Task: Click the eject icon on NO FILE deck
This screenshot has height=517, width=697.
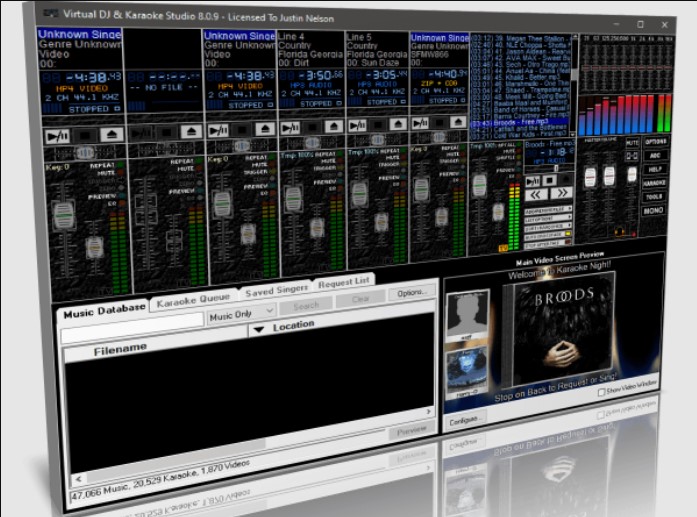Action: point(192,132)
